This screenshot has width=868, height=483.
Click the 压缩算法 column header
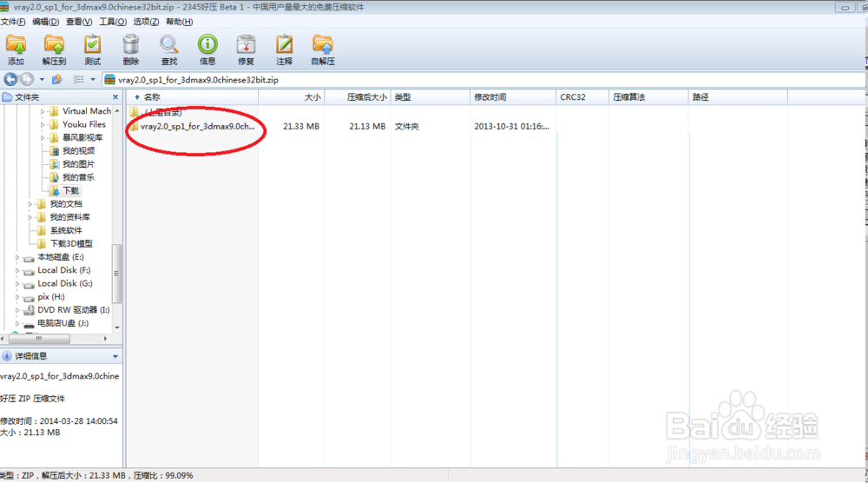[648, 97]
